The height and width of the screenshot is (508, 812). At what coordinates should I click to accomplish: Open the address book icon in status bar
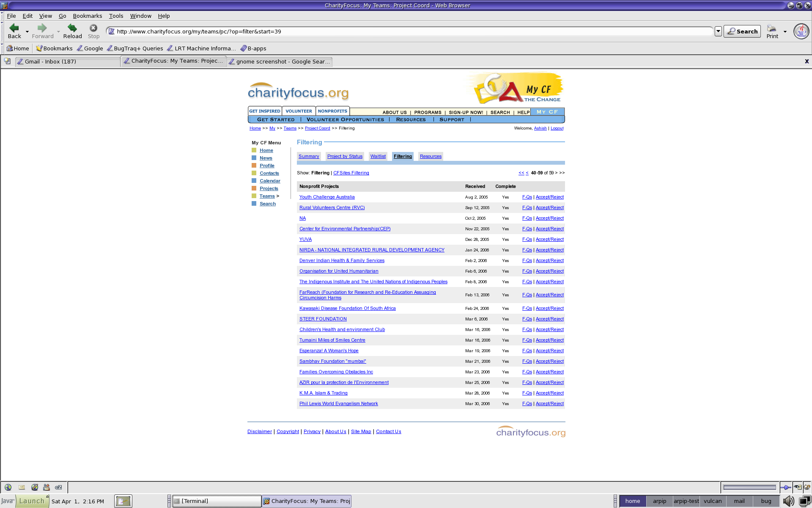pyautogui.click(x=47, y=487)
